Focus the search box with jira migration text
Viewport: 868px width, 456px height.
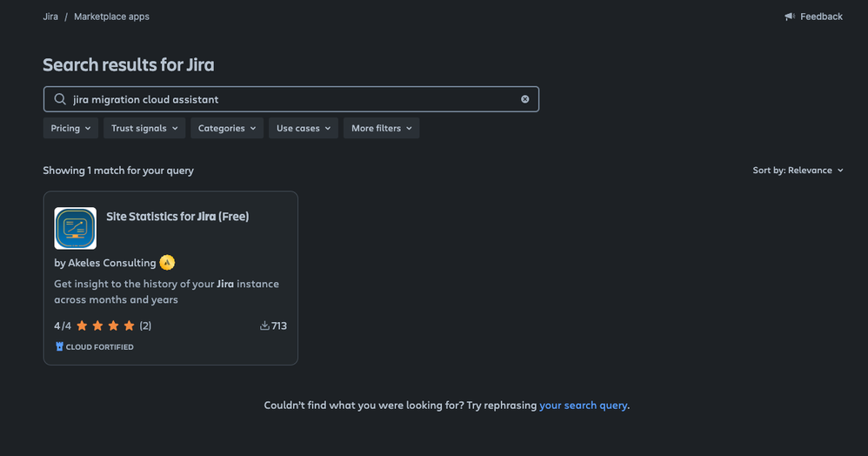291,99
